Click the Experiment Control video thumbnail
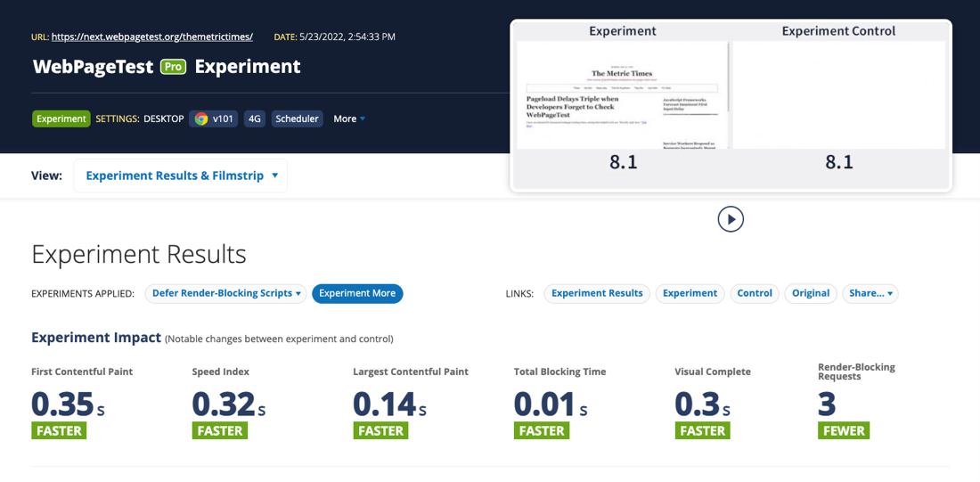The image size is (980, 482). [x=838, y=95]
